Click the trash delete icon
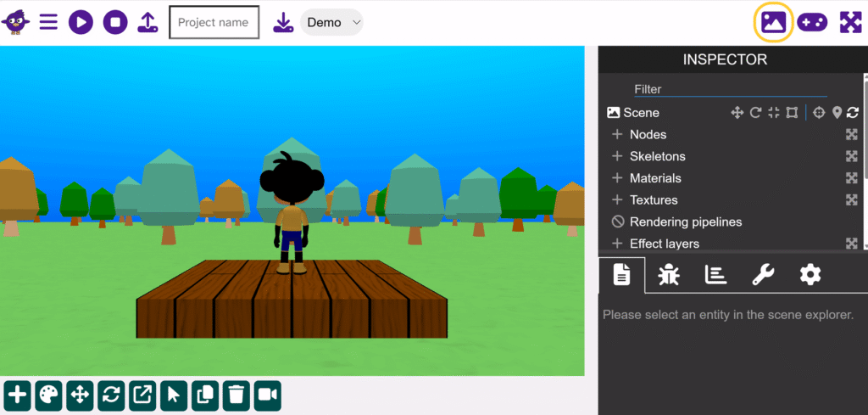Viewport: 868px width, 415px height. (x=236, y=395)
